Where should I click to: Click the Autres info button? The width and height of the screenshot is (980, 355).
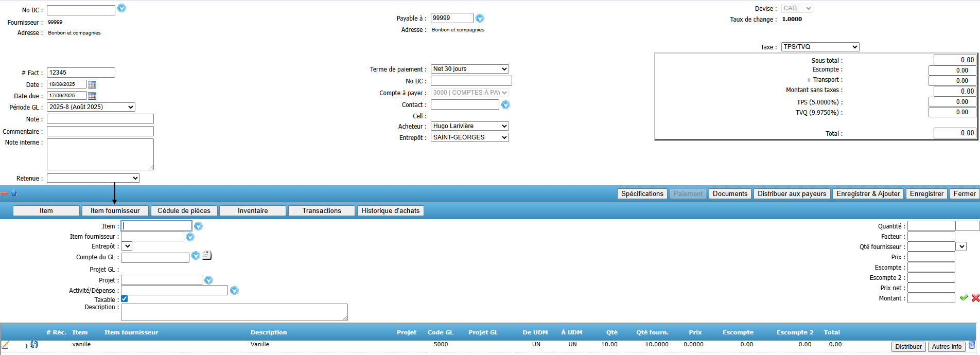(947, 347)
